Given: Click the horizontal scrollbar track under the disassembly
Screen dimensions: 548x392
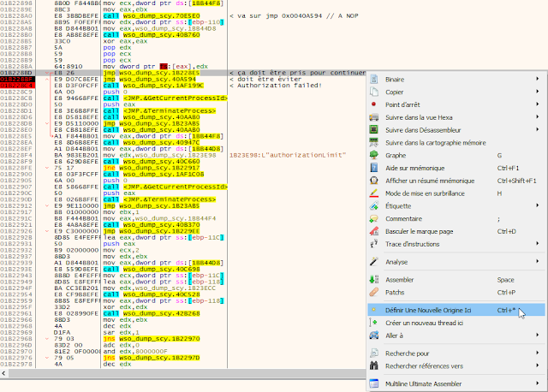Looking at the screenshot, I should [187, 373].
